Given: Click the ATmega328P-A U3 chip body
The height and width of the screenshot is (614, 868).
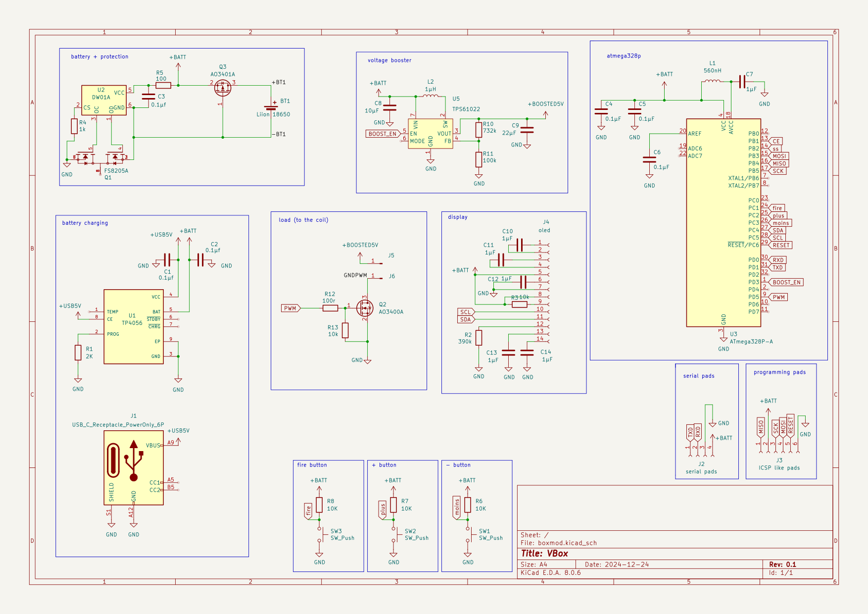Looking at the screenshot, I should [723, 223].
